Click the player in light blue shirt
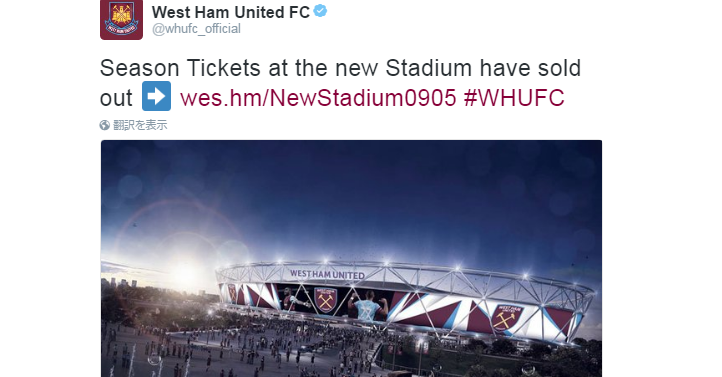The image size is (722, 377). [368, 306]
